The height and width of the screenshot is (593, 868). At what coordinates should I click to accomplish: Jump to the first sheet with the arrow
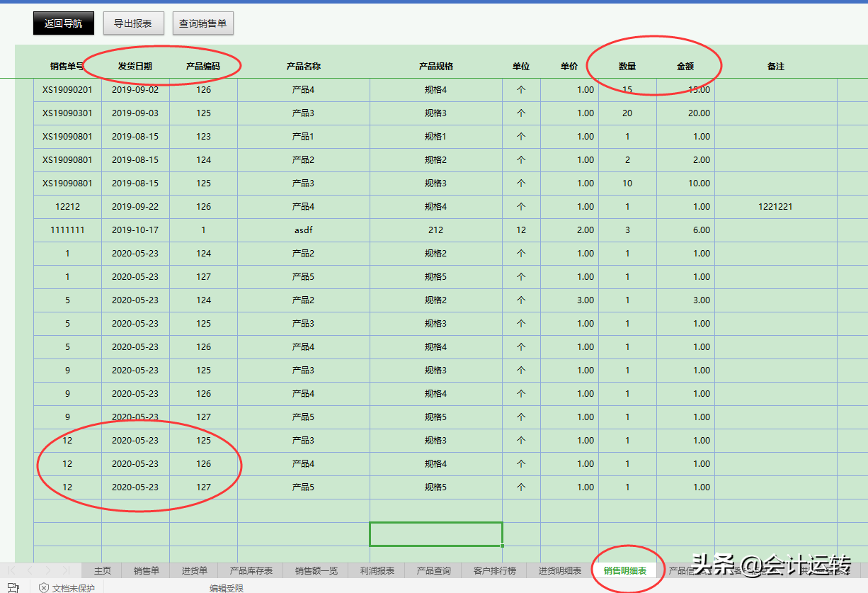point(12,570)
